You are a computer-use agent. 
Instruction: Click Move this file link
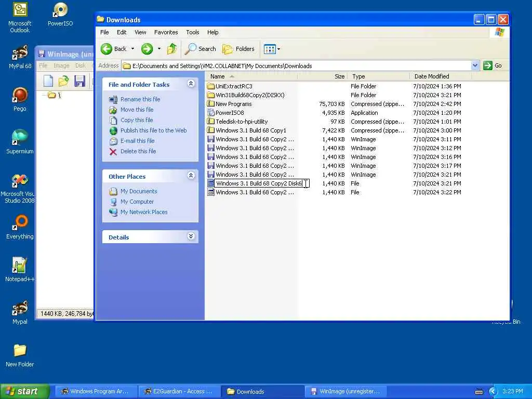pos(137,110)
